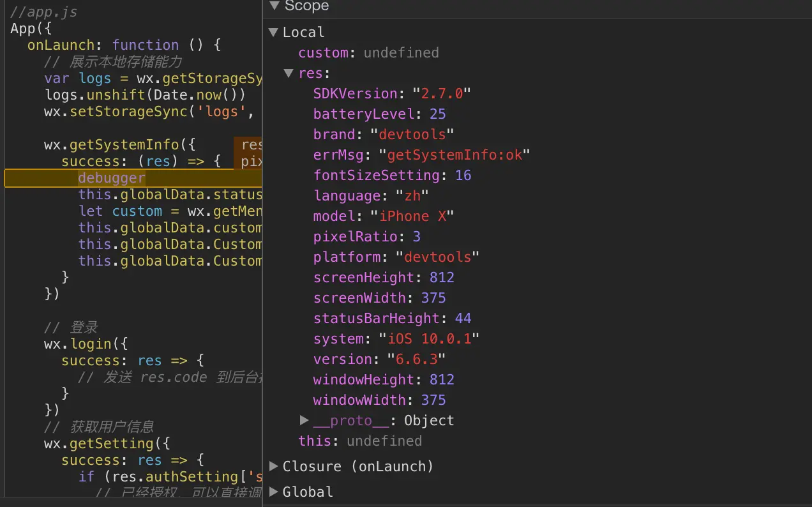This screenshot has height=507, width=812.
Task: Click the wx.setStorageSync('logs', line
Action: click(150, 112)
